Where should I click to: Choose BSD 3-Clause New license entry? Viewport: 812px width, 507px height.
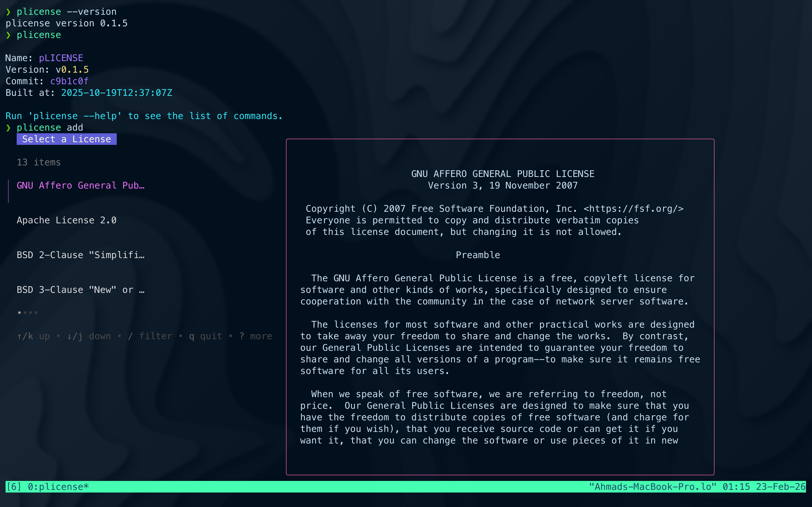pyautogui.click(x=80, y=290)
